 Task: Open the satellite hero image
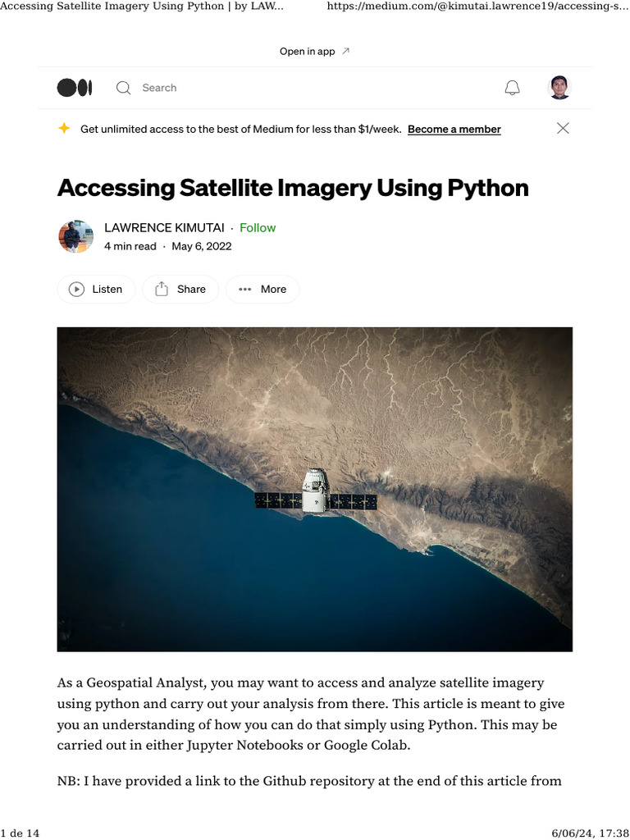(314, 489)
